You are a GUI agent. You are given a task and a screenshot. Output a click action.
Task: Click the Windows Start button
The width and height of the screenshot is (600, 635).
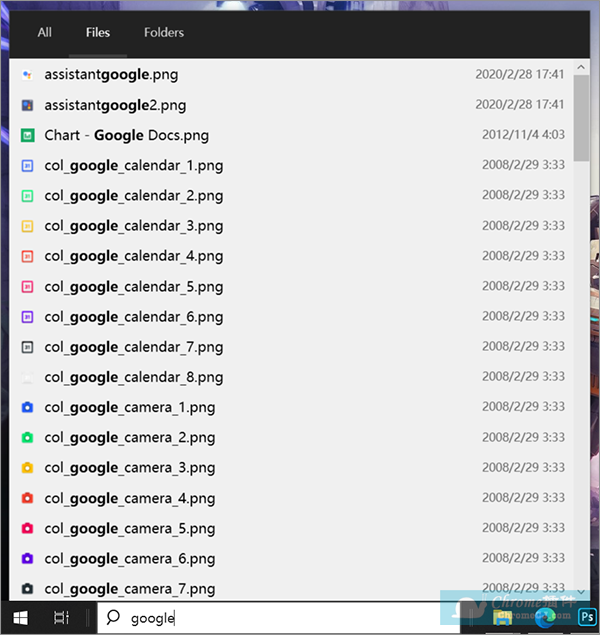pyautogui.click(x=20, y=618)
